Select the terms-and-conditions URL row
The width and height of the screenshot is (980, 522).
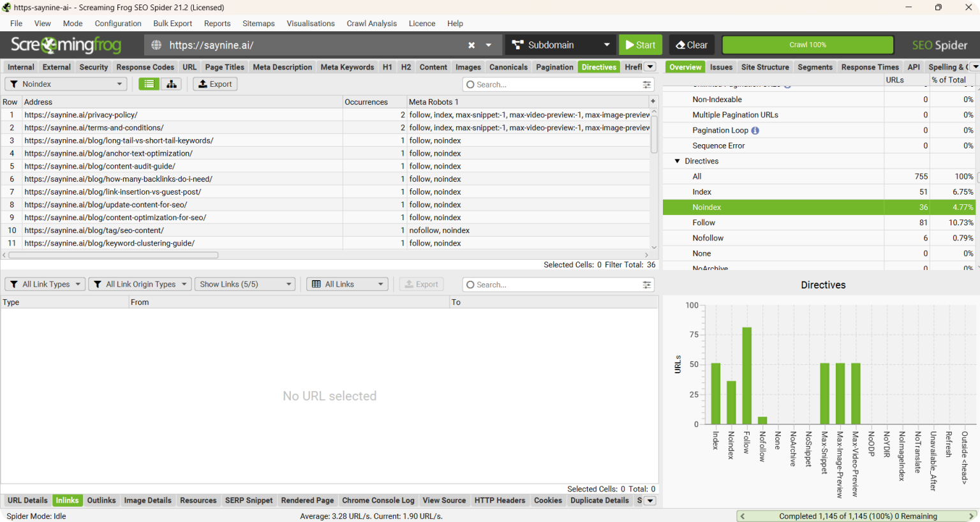tap(325, 128)
